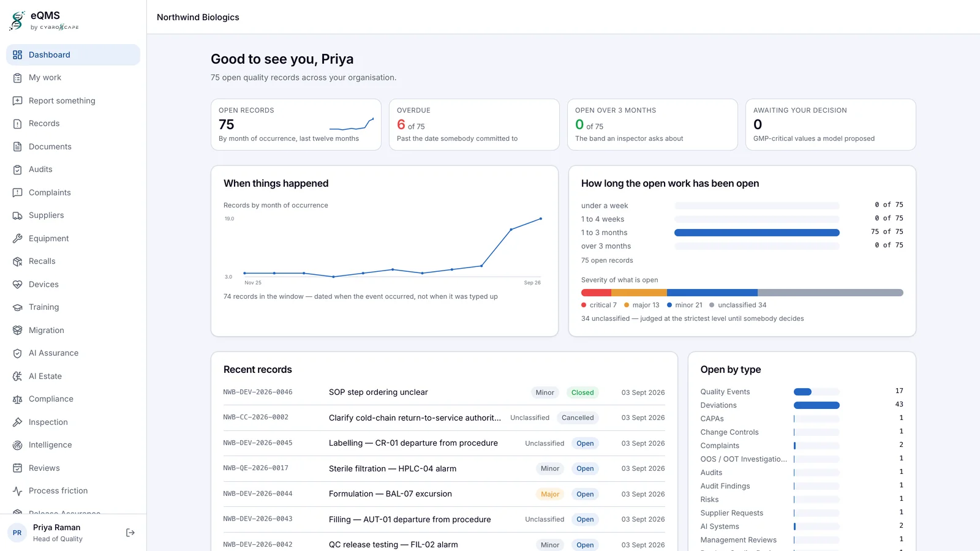Click the sign-out icon beside Priya Raman
980x551 pixels.
click(x=130, y=533)
